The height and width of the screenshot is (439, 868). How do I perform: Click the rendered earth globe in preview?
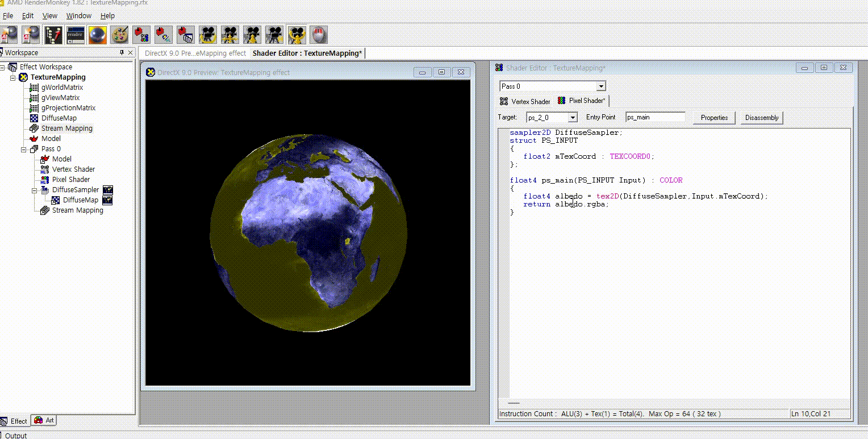307,232
